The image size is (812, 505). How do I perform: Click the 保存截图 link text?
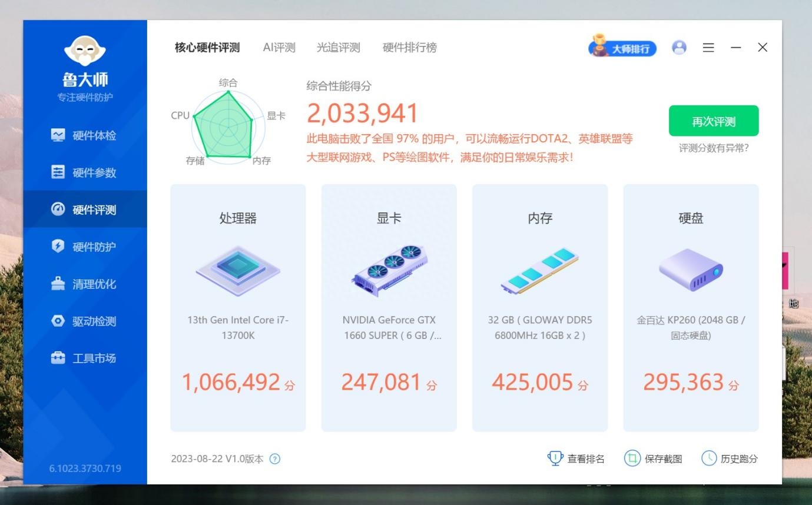(664, 459)
